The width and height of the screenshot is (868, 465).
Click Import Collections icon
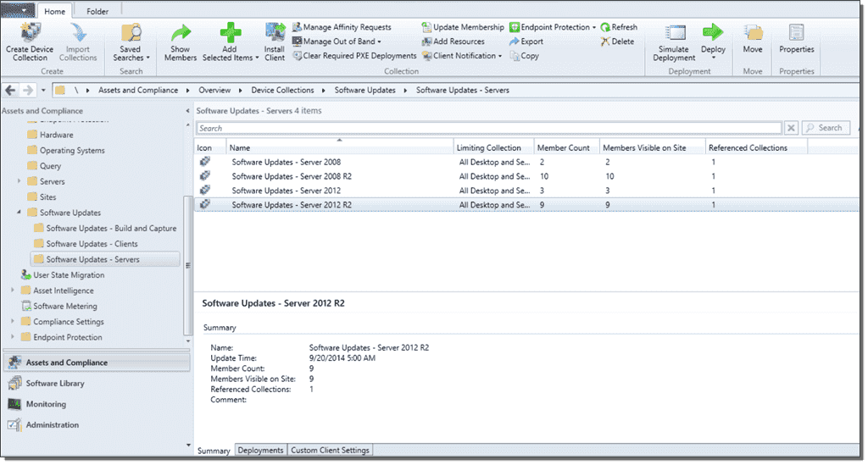click(78, 33)
